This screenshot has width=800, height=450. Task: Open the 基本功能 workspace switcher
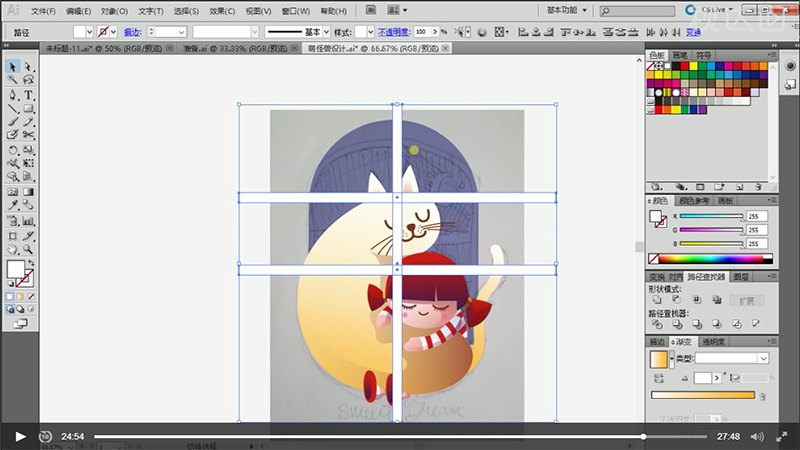pos(566,10)
